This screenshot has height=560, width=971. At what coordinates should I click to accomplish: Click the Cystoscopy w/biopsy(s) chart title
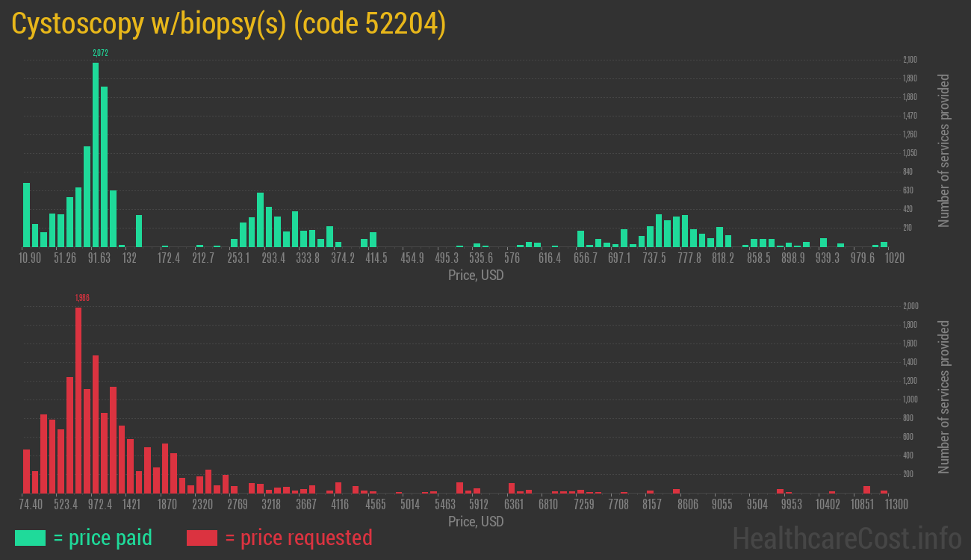[229, 24]
